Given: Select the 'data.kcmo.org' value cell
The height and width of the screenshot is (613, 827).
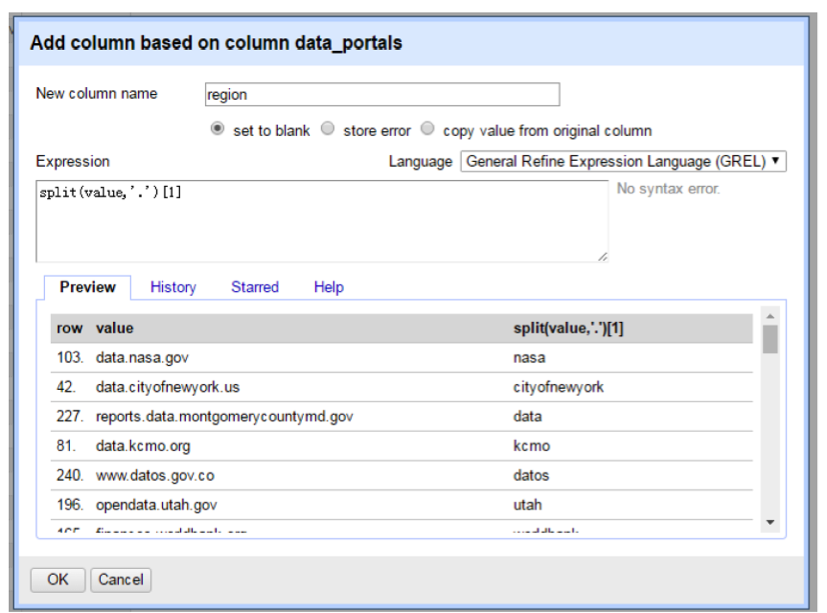Looking at the screenshot, I should 143,446.
